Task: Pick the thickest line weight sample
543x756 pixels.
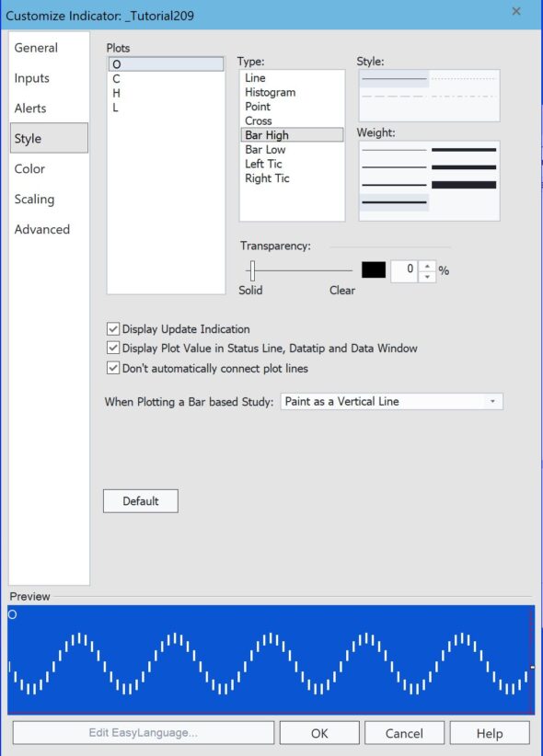Action: coord(464,185)
